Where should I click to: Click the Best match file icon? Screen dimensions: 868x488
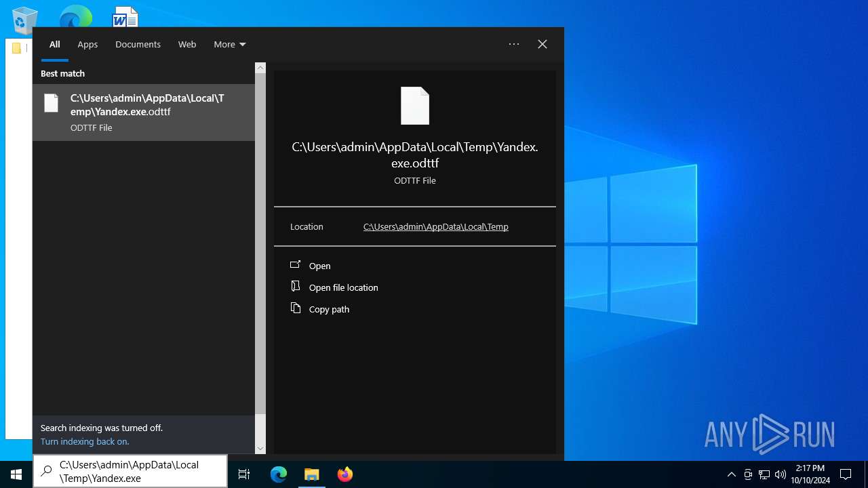pos(52,103)
